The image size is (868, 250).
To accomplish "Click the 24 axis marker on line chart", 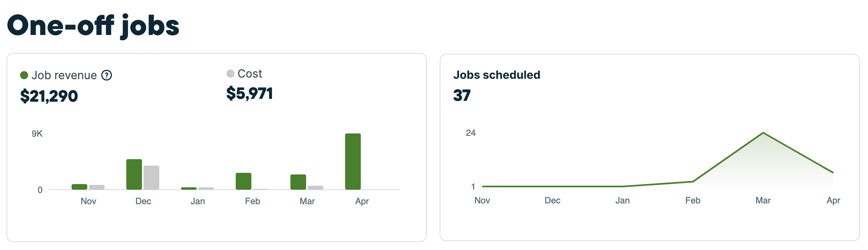I will click(x=471, y=133).
